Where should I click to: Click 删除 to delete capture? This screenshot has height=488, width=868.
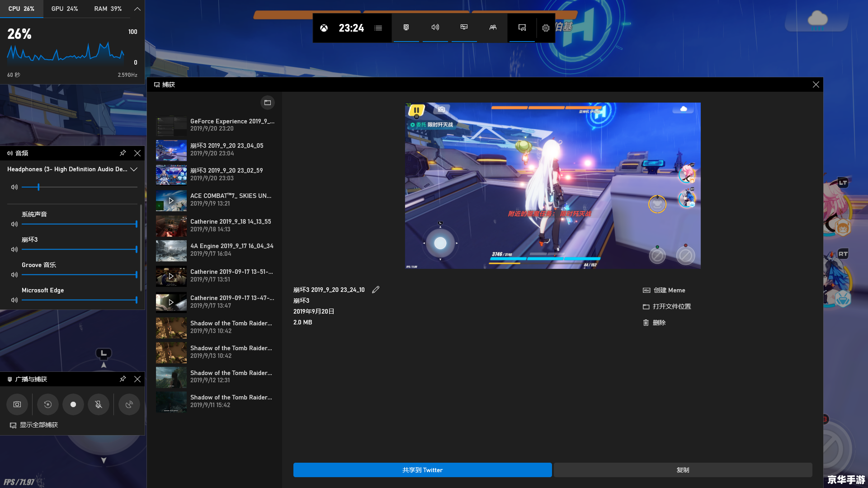pyautogui.click(x=654, y=323)
